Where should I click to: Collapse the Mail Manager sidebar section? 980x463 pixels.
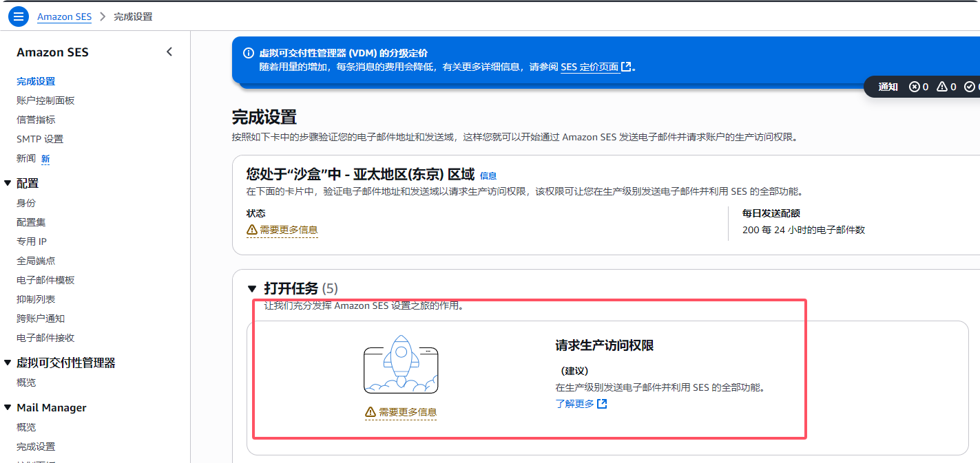pyautogui.click(x=8, y=407)
